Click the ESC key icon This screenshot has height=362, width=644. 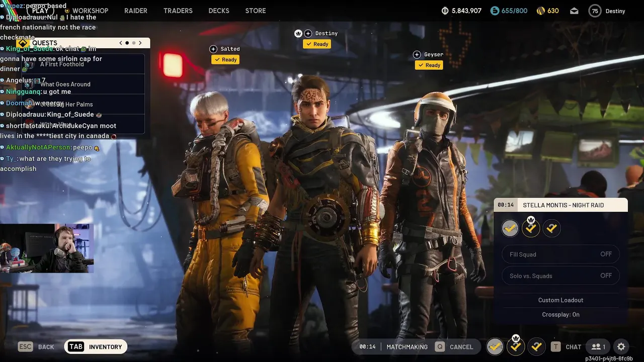[26, 346]
